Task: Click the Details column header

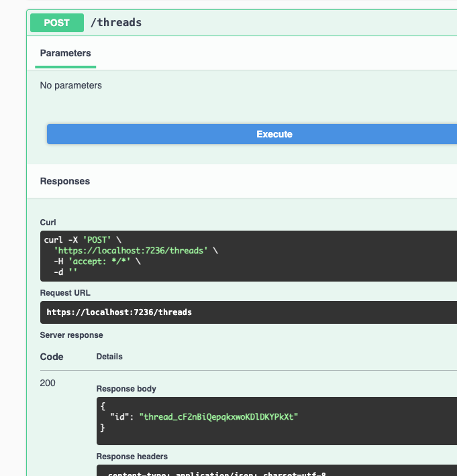Action: [x=109, y=357]
